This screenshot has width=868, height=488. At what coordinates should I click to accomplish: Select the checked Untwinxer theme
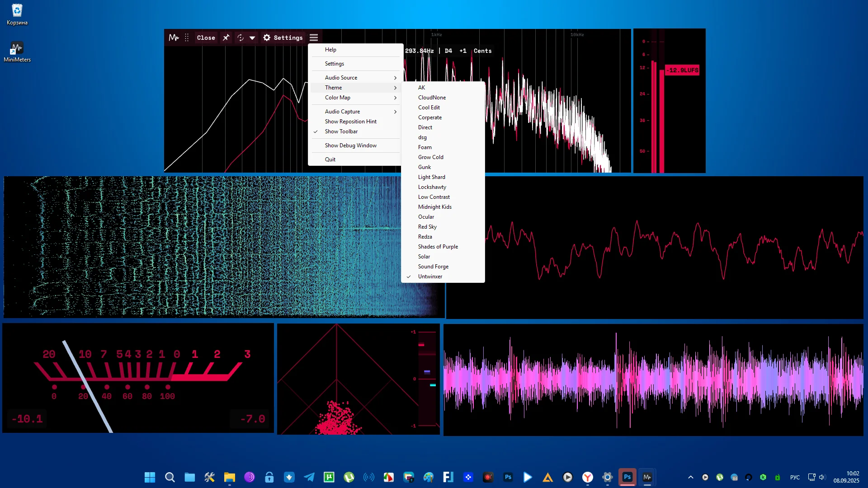coord(430,277)
